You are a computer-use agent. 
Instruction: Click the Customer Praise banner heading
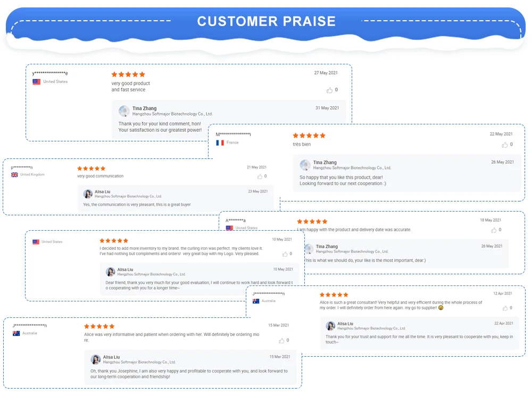pyautogui.click(x=266, y=22)
